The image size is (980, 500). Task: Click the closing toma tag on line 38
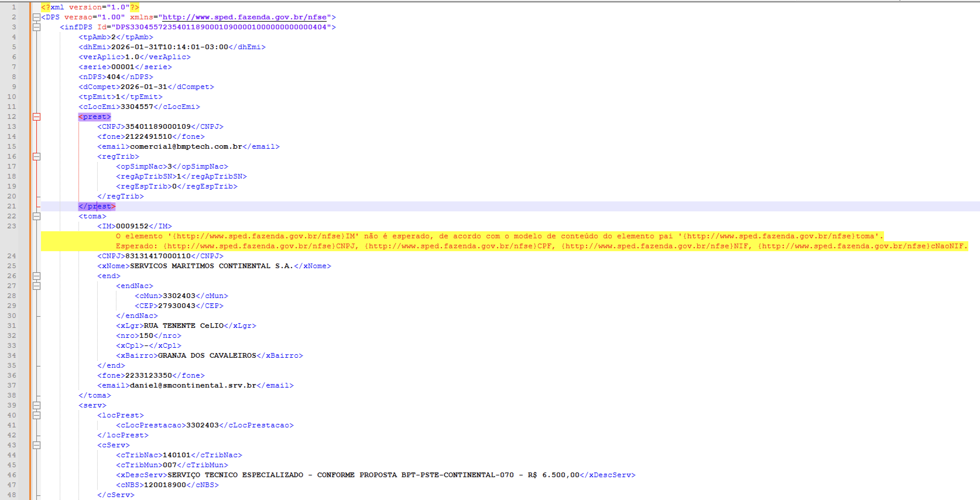pyautogui.click(x=94, y=395)
